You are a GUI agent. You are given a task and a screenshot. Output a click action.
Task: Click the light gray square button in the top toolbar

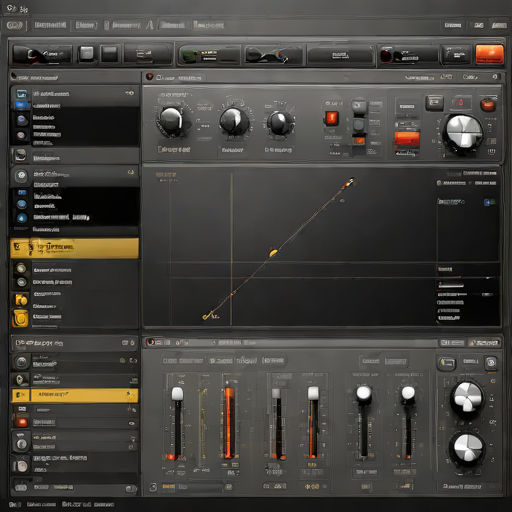click(87, 53)
